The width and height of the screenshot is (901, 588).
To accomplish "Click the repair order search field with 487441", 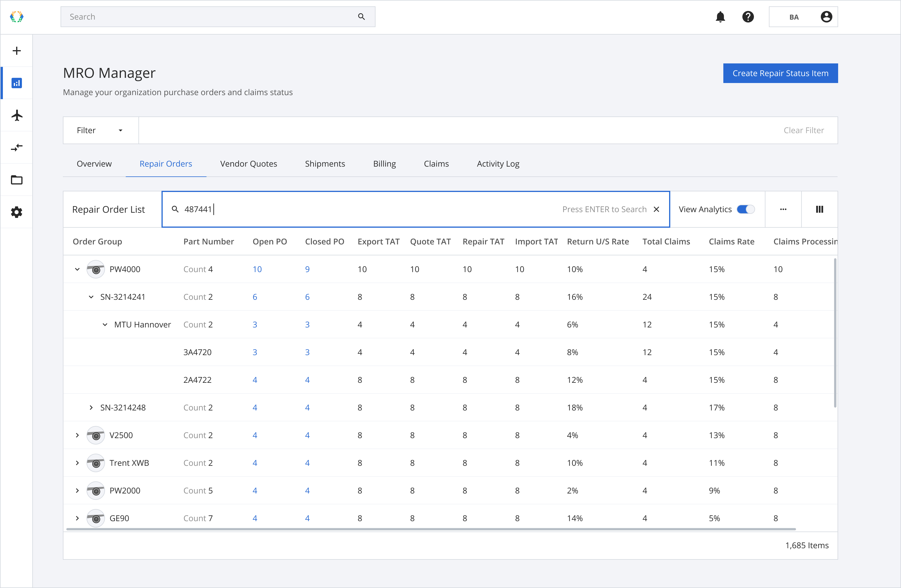I will click(415, 209).
